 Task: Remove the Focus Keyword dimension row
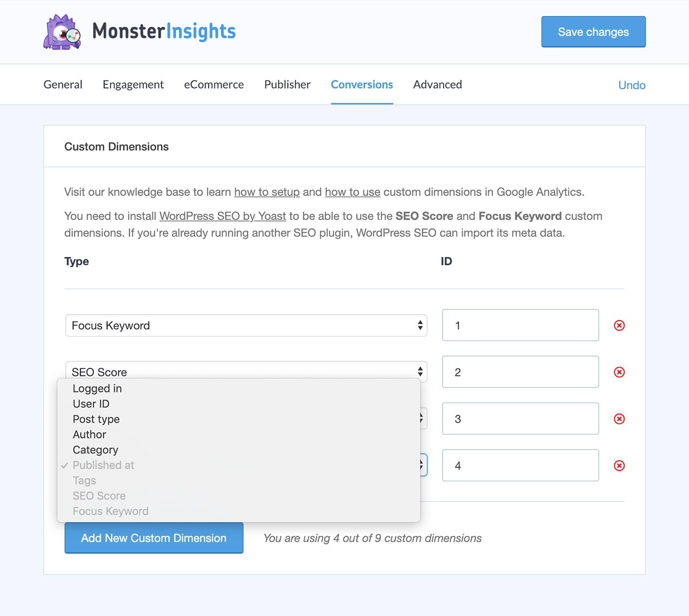(619, 325)
